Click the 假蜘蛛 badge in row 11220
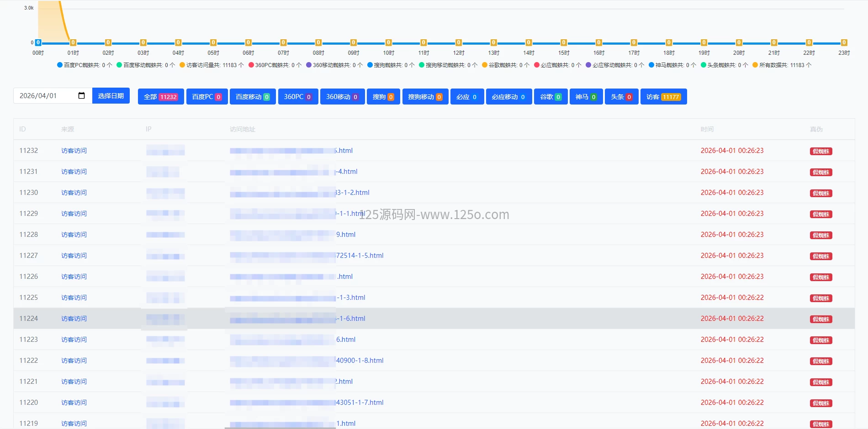This screenshot has width=868, height=429. coord(820,403)
